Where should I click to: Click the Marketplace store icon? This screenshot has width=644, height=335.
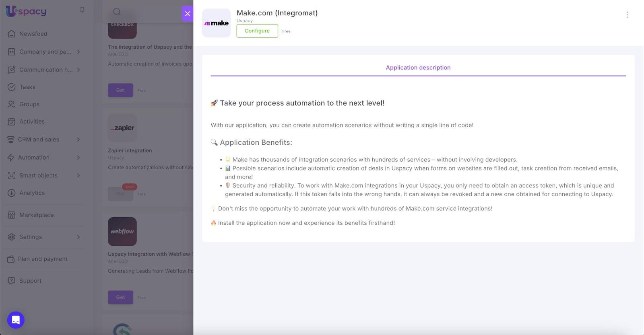pyautogui.click(x=12, y=215)
